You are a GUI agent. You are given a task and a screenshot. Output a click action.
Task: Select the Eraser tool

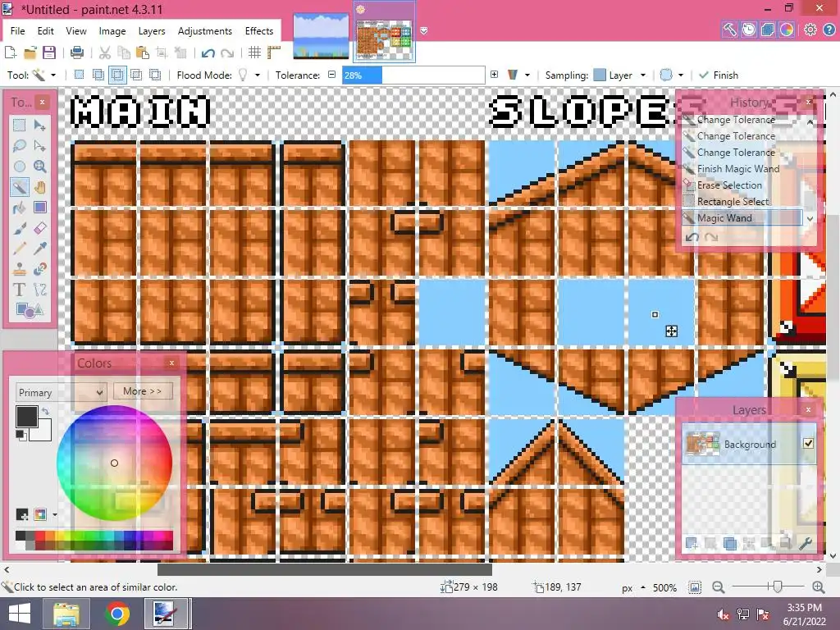[x=39, y=228]
